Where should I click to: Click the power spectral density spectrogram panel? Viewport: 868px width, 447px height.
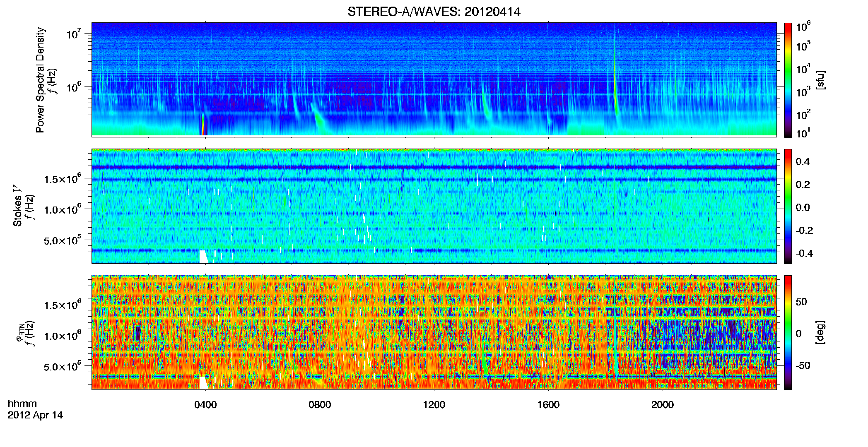tap(434, 79)
